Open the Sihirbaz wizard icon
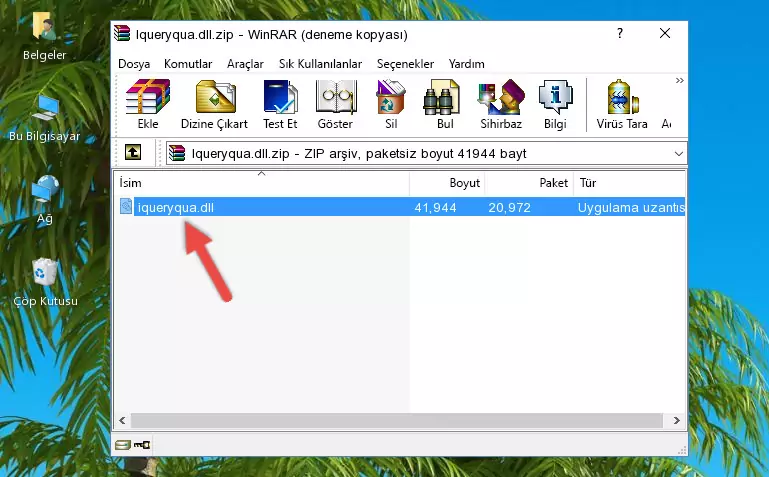This screenshot has height=477, width=769. [501, 97]
